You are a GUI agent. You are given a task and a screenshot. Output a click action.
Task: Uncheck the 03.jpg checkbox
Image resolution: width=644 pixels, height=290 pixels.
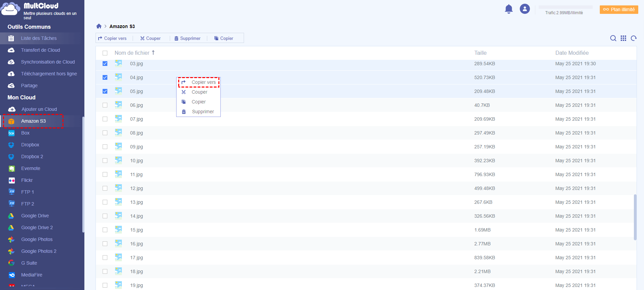[105, 64]
